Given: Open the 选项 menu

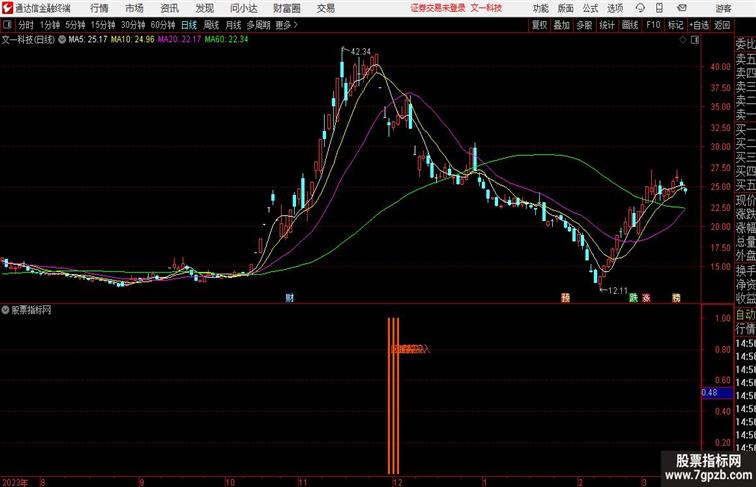Looking at the screenshot, I should click(x=615, y=8).
